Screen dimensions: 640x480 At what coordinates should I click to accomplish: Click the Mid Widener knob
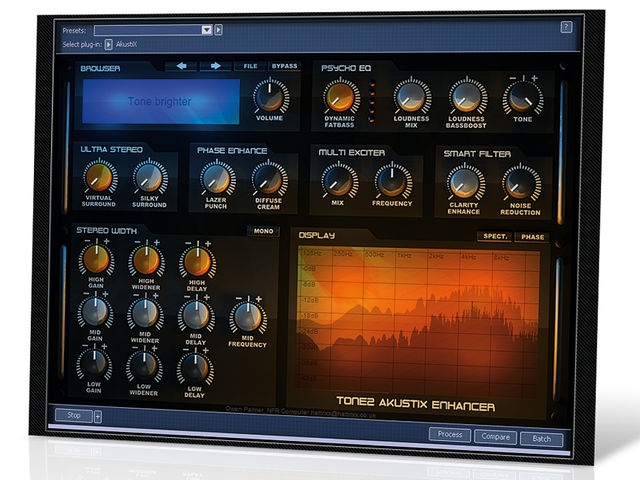[x=144, y=313]
